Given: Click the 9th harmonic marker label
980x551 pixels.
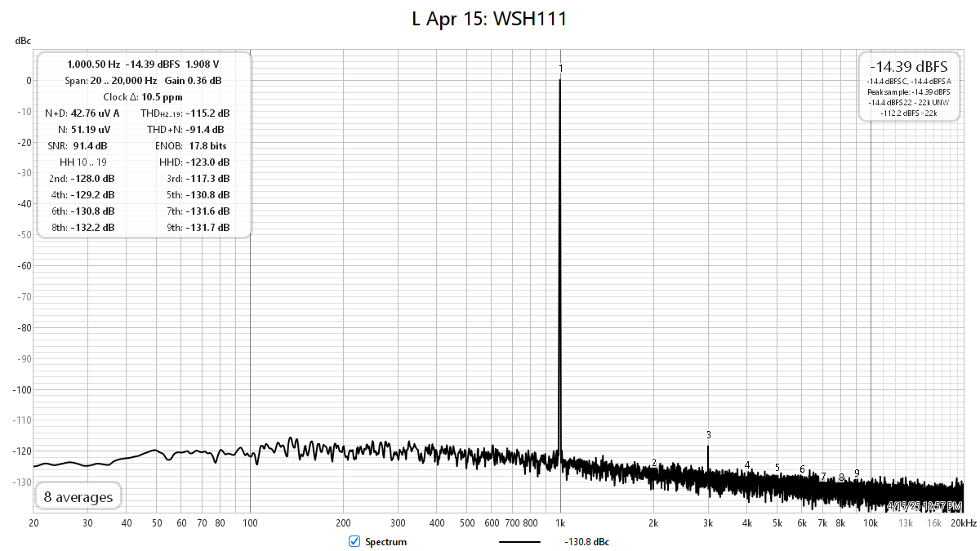Looking at the screenshot, I should (857, 473).
